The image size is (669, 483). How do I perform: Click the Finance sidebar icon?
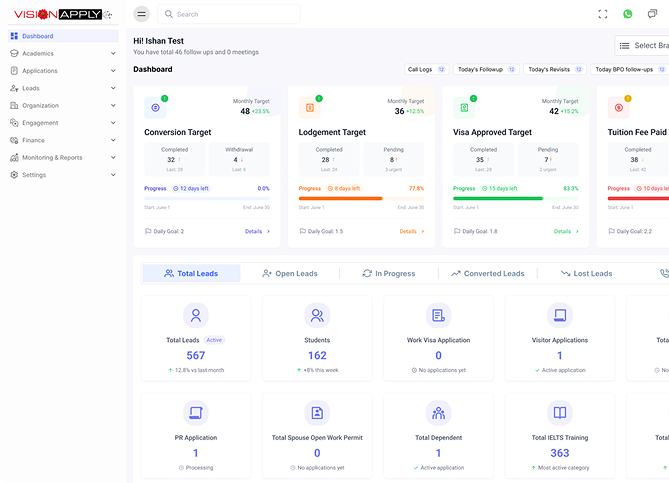14,140
